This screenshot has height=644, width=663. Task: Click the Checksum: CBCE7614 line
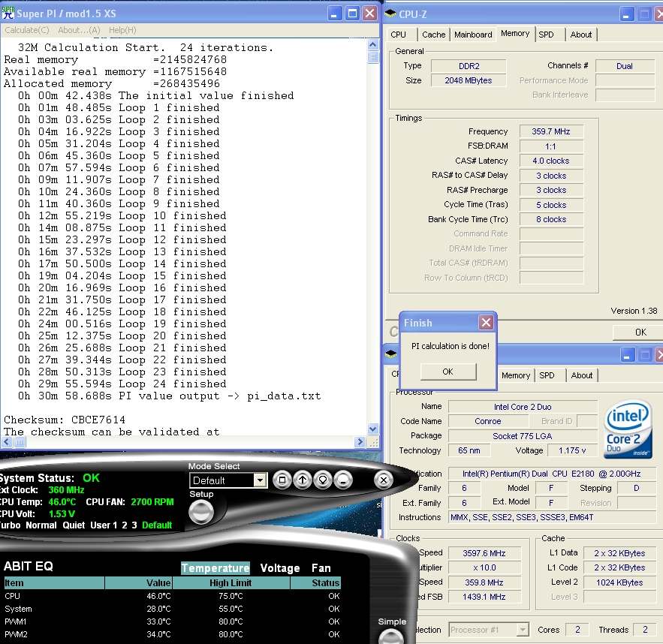65,420
